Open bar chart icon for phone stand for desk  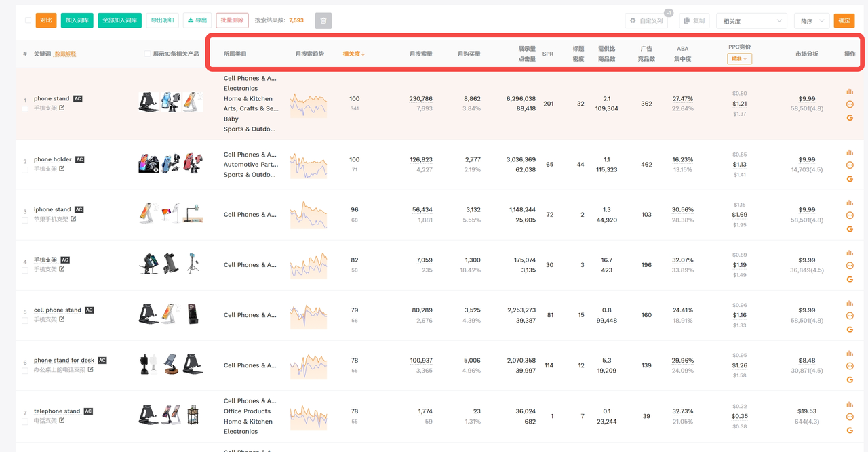pyautogui.click(x=850, y=353)
